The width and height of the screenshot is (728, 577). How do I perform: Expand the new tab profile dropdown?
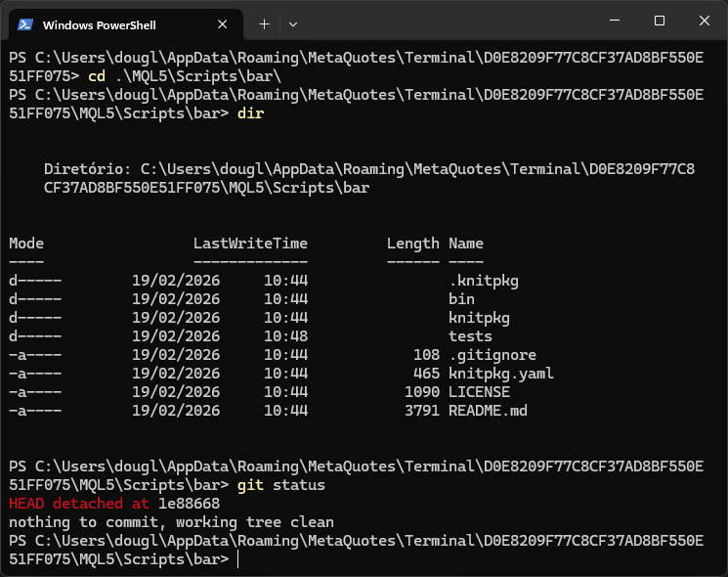tap(293, 23)
